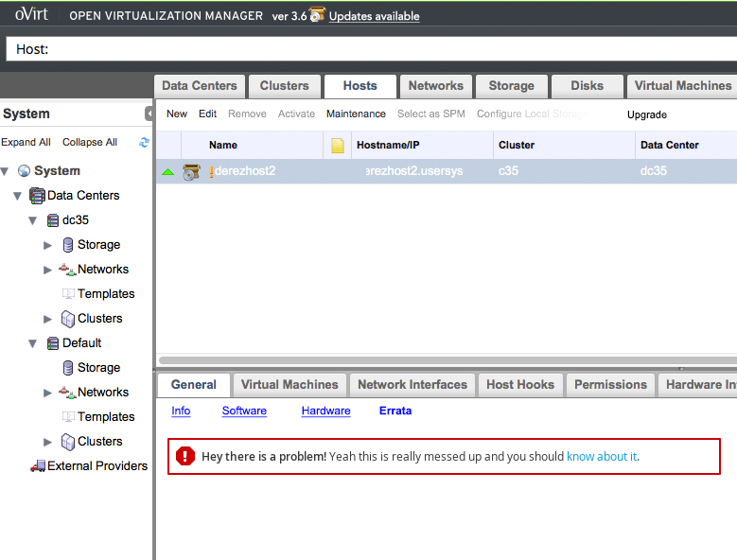737x560 pixels.
Task: Click the updates available icon in header
Action: pos(317,15)
